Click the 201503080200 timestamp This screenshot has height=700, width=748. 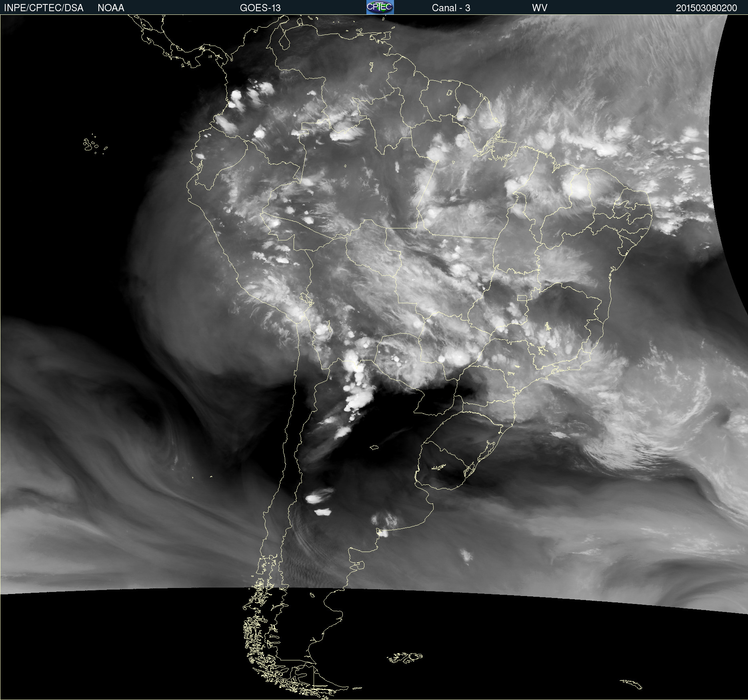706,8
